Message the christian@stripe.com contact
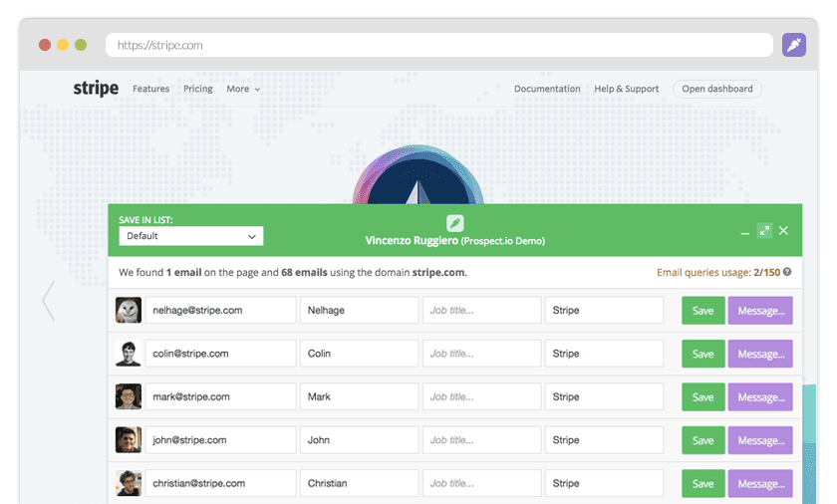Viewport: 837px width, 504px height. coord(760,483)
